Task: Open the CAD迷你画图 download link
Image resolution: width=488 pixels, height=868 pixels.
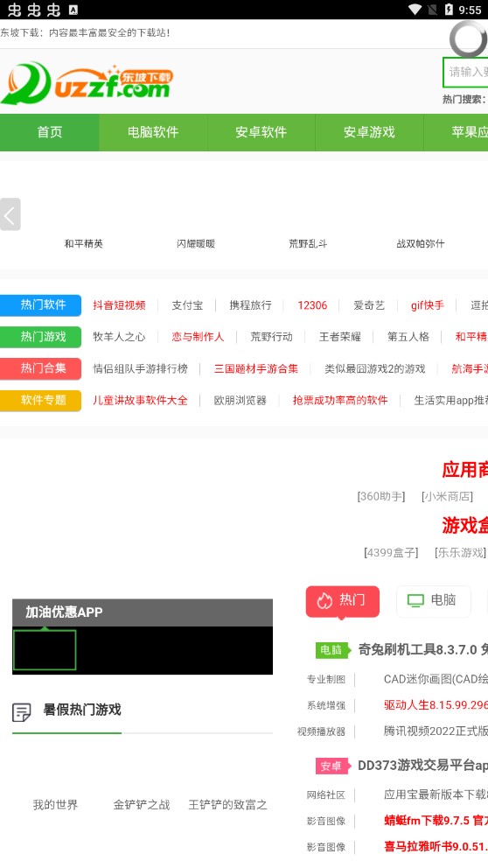Action: coord(436,679)
